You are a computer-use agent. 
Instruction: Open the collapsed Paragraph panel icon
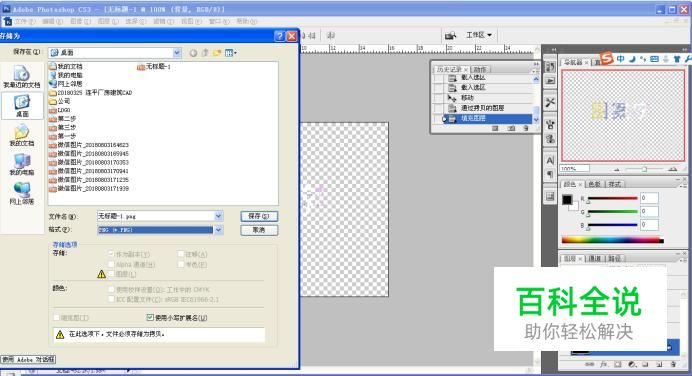click(x=550, y=174)
